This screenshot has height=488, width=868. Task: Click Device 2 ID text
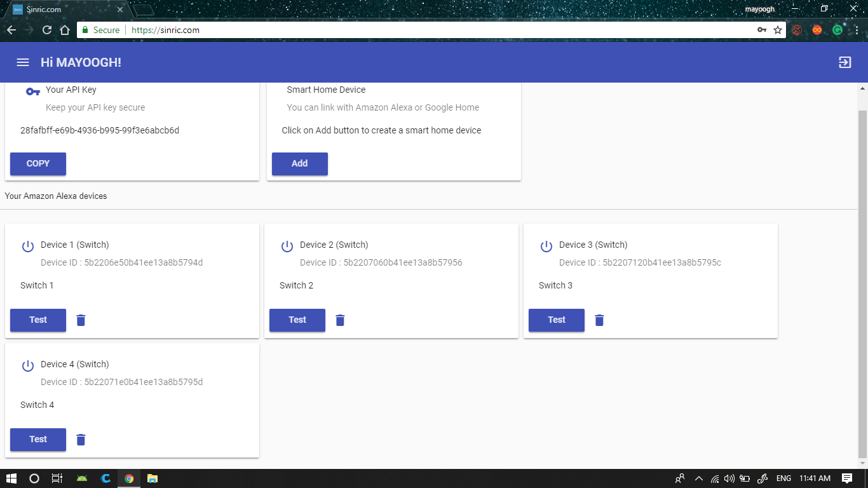381,262
